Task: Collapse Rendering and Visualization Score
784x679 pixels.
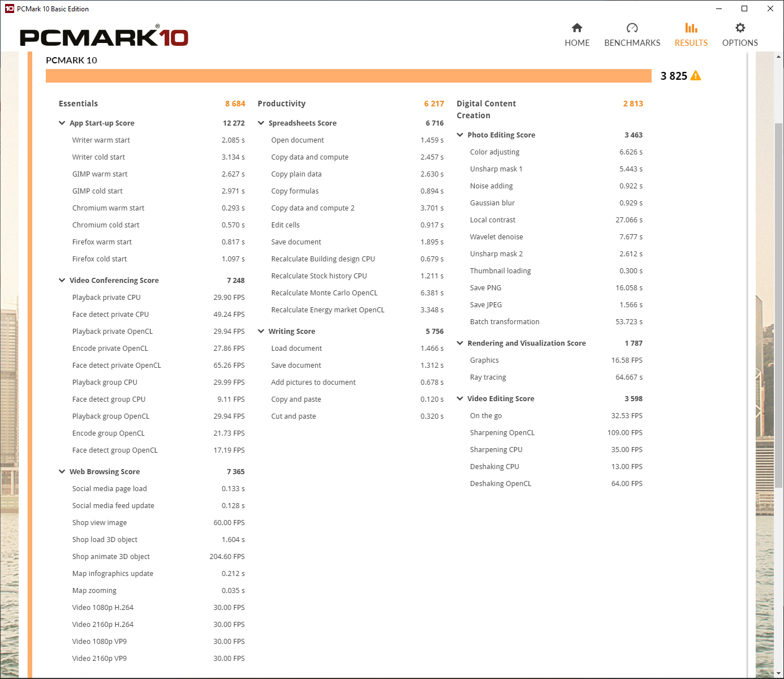Action: click(x=460, y=343)
